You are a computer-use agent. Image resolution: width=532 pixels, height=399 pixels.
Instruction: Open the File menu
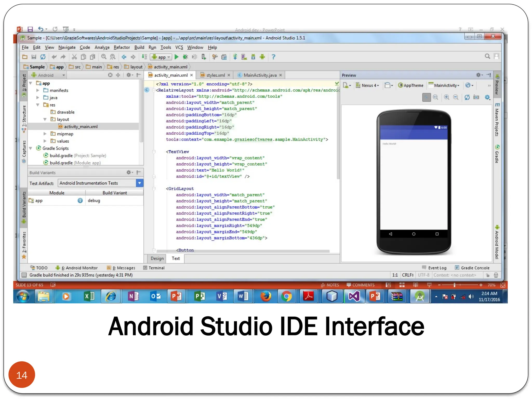point(25,47)
